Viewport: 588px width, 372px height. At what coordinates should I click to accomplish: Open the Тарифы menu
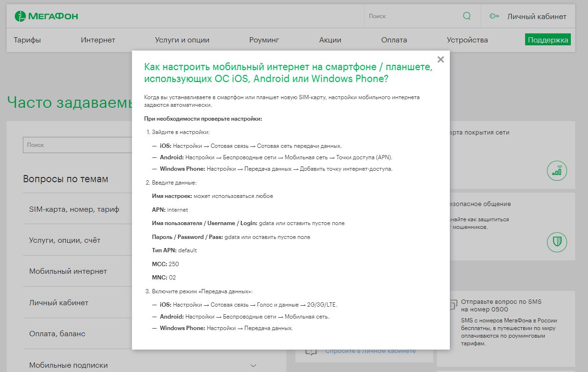click(x=27, y=40)
